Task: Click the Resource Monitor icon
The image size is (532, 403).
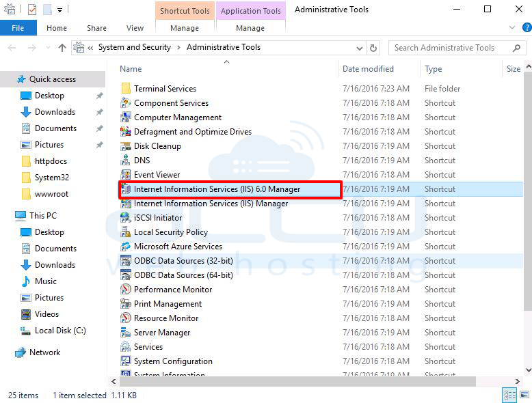Action: click(x=126, y=318)
